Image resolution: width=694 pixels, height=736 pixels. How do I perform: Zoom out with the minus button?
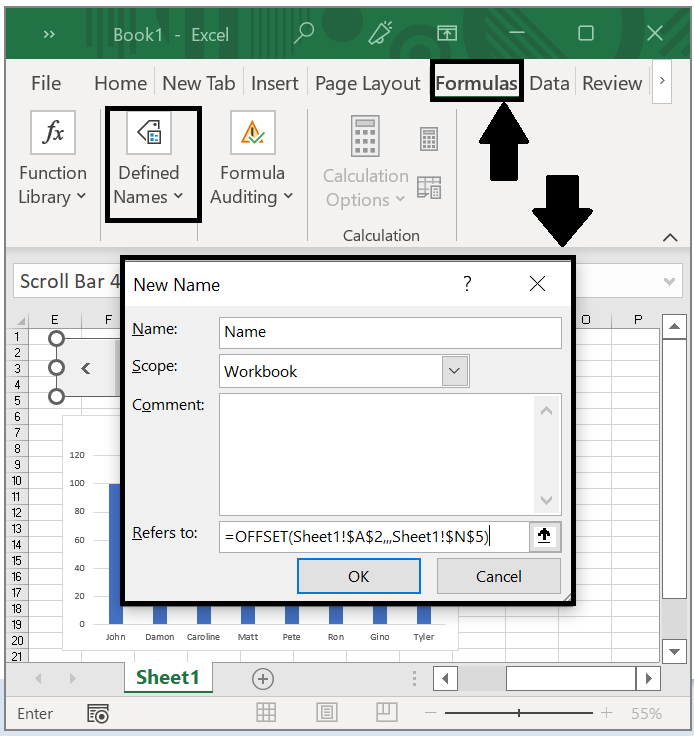click(430, 713)
